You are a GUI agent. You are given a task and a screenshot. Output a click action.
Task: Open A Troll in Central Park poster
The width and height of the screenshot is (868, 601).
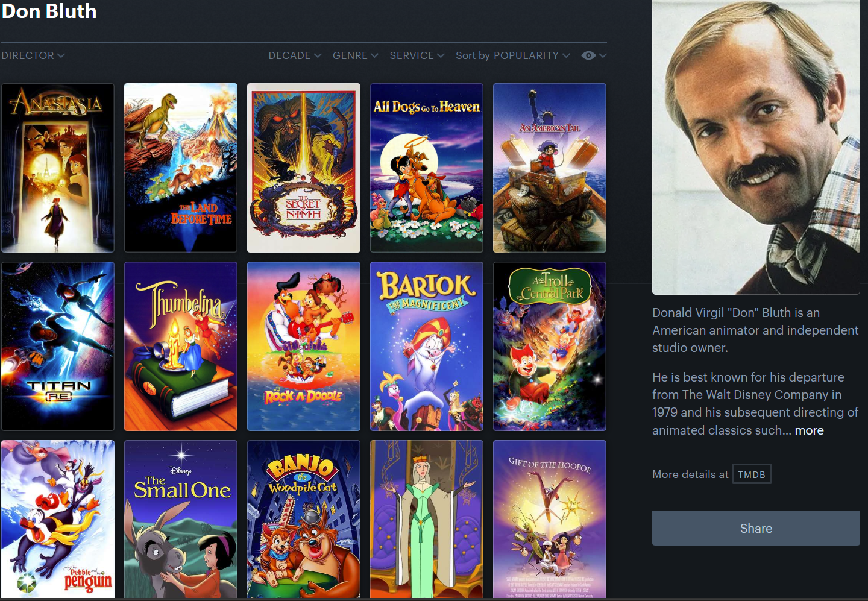click(x=550, y=346)
